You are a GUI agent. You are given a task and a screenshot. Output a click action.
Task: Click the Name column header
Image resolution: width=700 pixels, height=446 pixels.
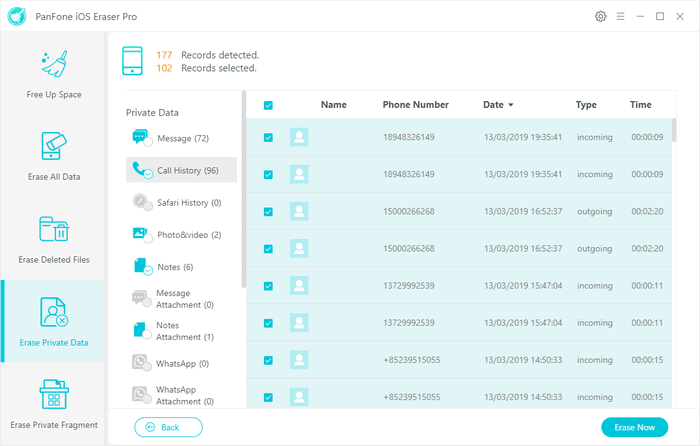click(333, 104)
